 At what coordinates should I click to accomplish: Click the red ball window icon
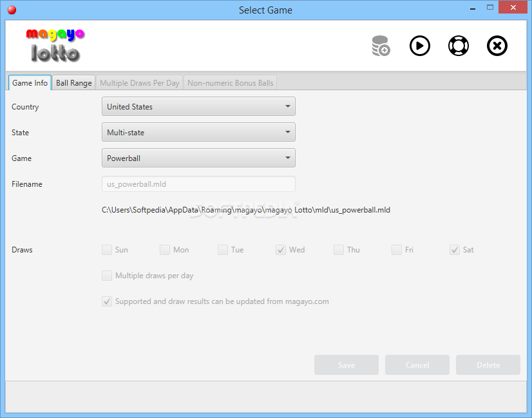tap(12, 10)
